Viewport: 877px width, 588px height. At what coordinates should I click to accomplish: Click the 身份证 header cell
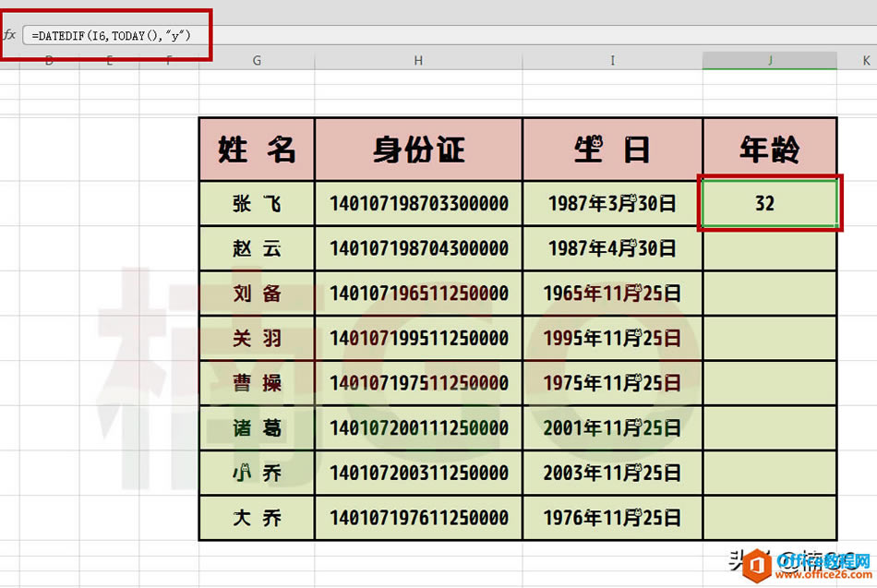tap(418, 150)
